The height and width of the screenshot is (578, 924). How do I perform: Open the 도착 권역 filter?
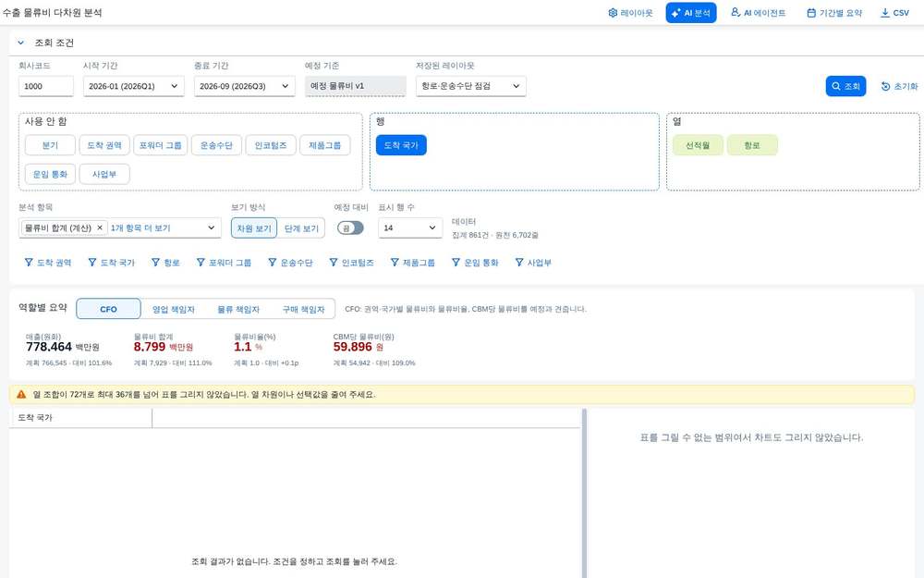pos(48,263)
